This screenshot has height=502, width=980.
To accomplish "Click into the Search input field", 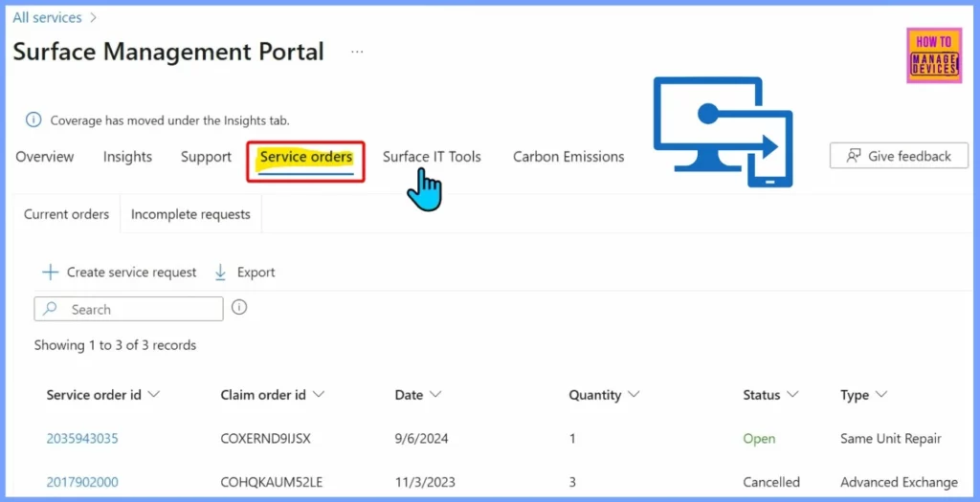I will (129, 309).
